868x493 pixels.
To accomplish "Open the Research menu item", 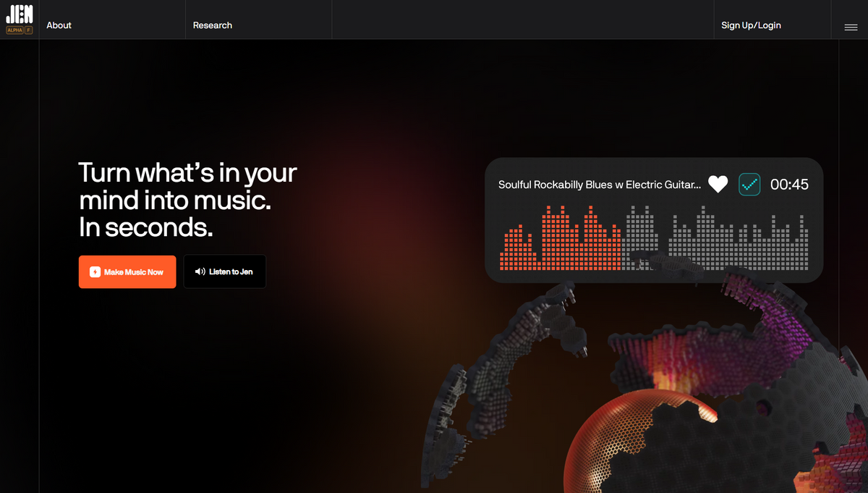I will point(213,25).
